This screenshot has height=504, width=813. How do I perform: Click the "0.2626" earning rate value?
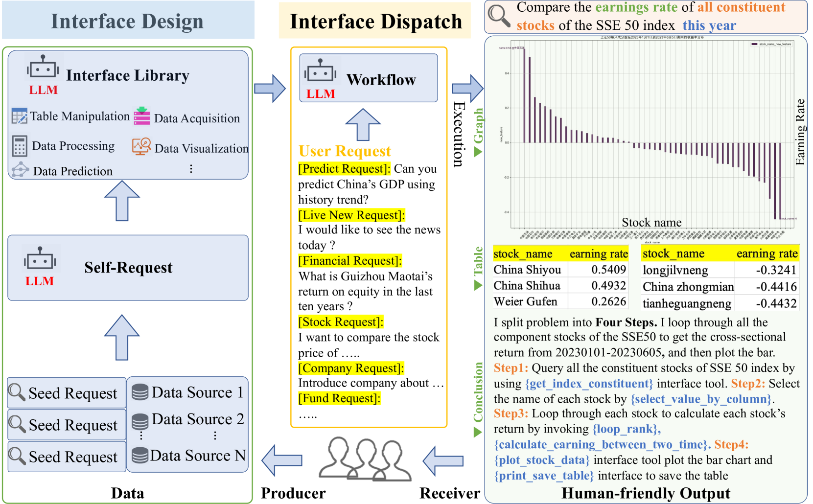[608, 301]
